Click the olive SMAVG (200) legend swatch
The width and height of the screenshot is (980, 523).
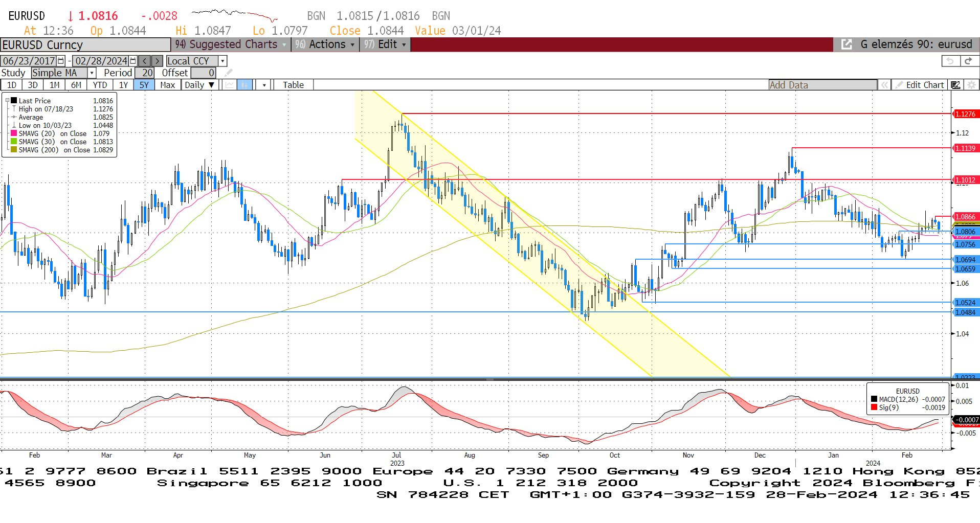click(14, 149)
